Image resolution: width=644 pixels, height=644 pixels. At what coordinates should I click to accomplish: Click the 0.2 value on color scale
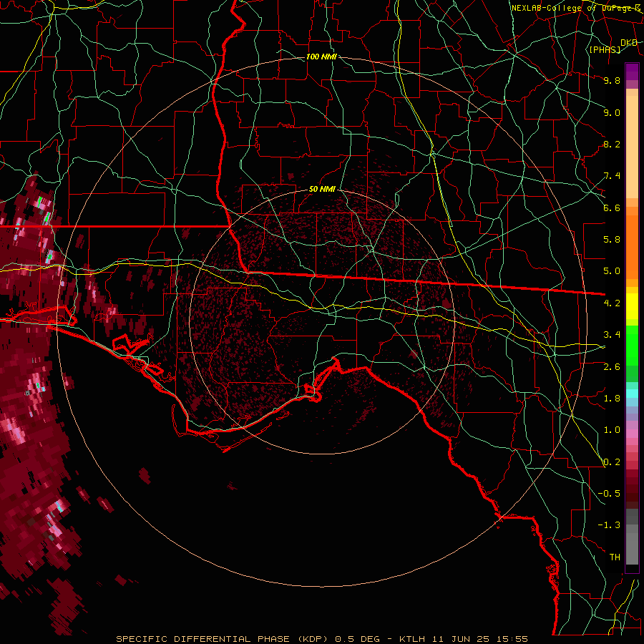click(612, 462)
